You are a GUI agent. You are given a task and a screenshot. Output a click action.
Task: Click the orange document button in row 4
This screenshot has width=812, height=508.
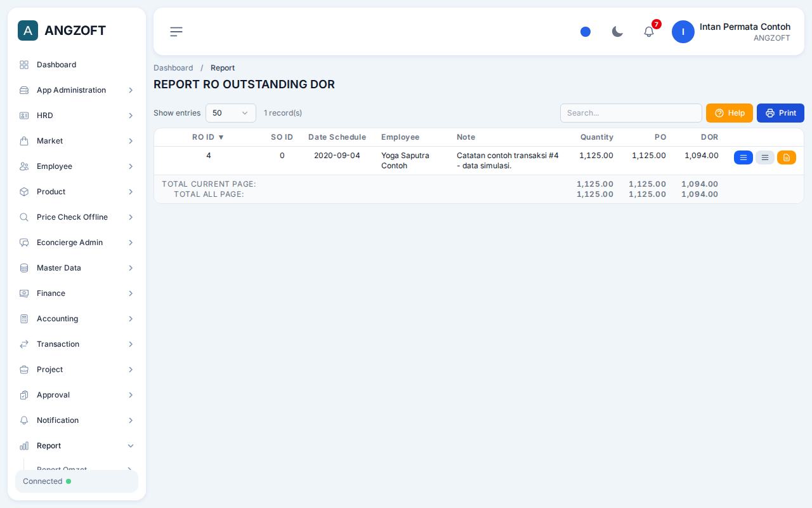pyautogui.click(x=787, y=157)
